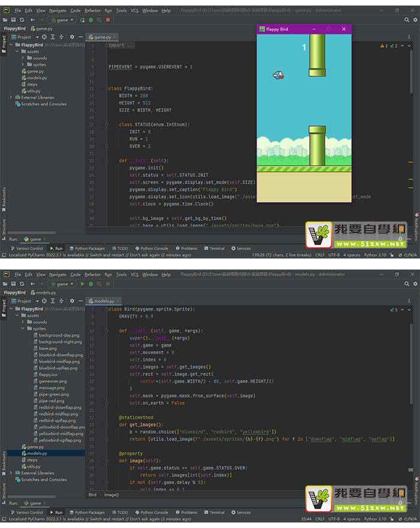Click Version Control tab in game.py window
Viewport: 420px width, 528px height.
pos(27,248)
